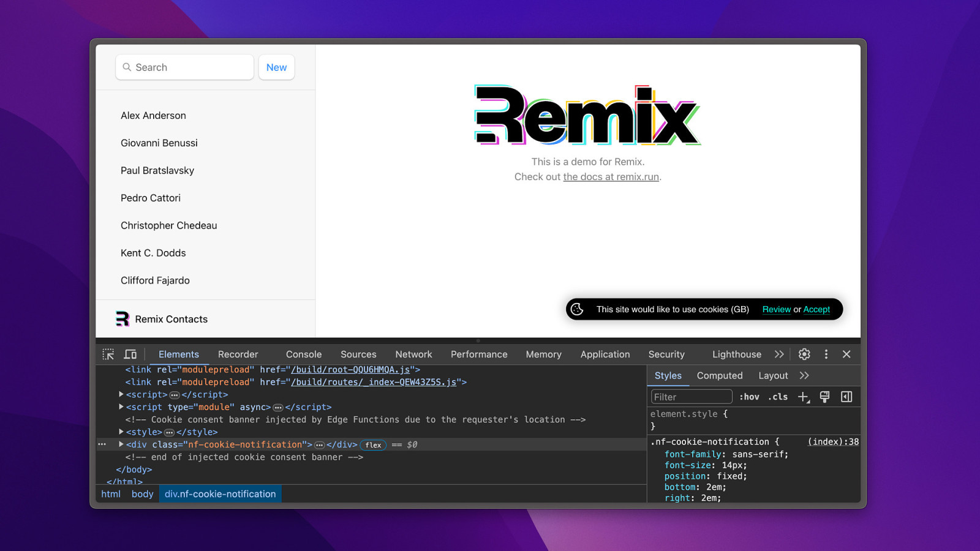The image size is (980, 551).
Task: Open the (index):38 source link
Action: point(833,441)
